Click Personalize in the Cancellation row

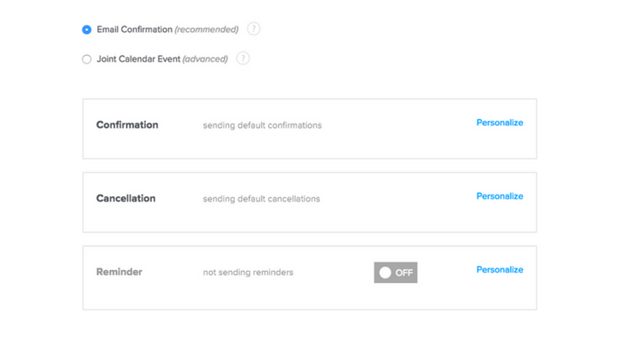(x=500, y=196)
